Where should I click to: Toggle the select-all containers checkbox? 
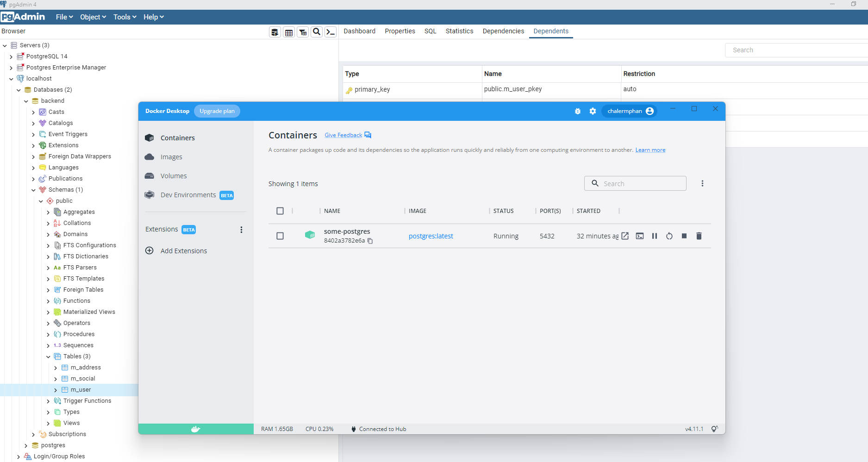280,211
